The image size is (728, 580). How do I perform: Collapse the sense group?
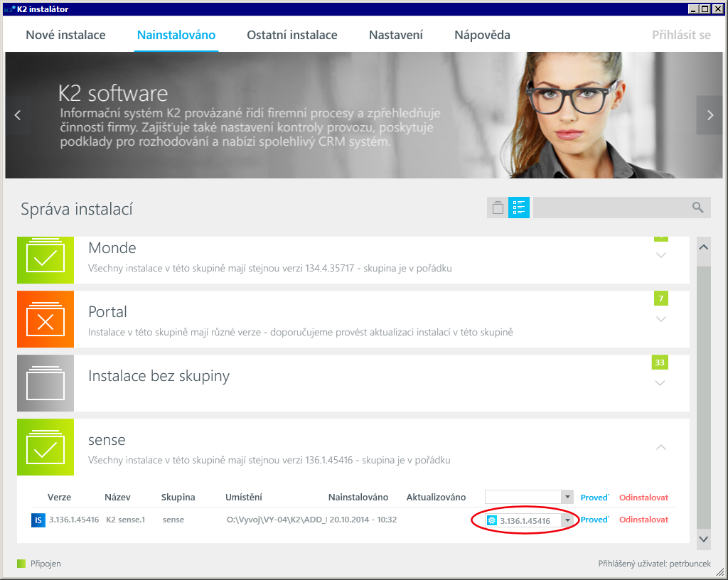click(x=660, y=447)
